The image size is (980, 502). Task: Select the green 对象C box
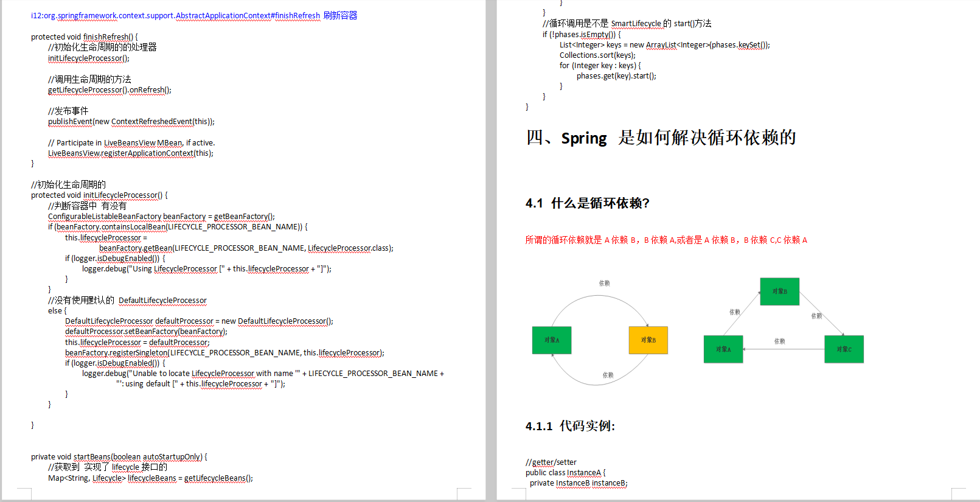[x=844, y=349]
